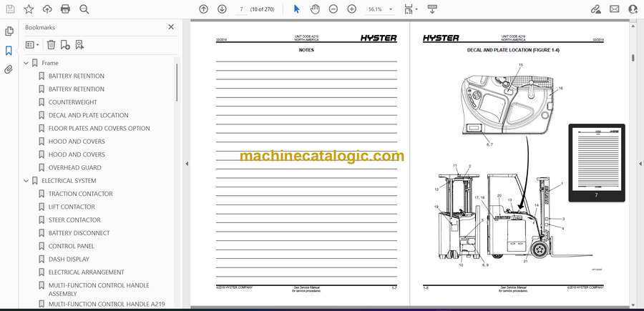The width and height of the screenshot is (644, 311).
Task: Open the attachments paperclip panel
Action: (9, 69)
